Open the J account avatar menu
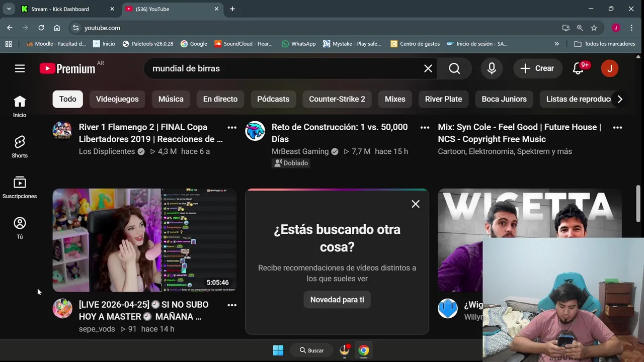 (x=610, y=68)
